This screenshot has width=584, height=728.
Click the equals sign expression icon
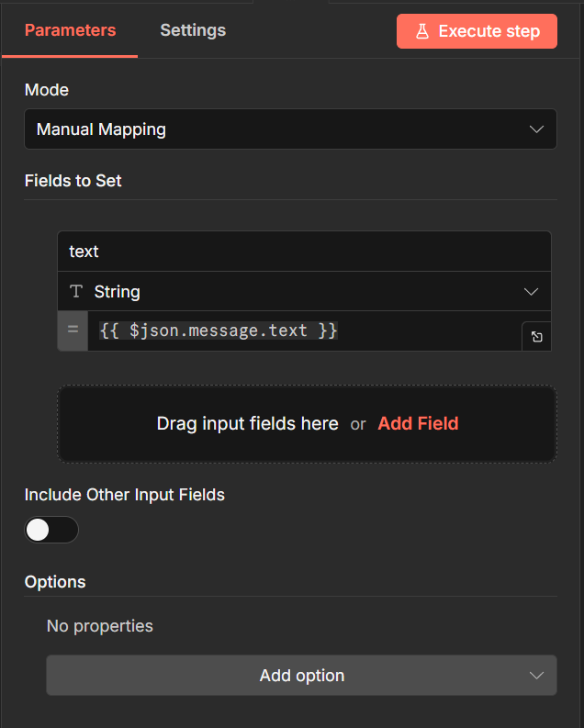click(x=73, y=330)
